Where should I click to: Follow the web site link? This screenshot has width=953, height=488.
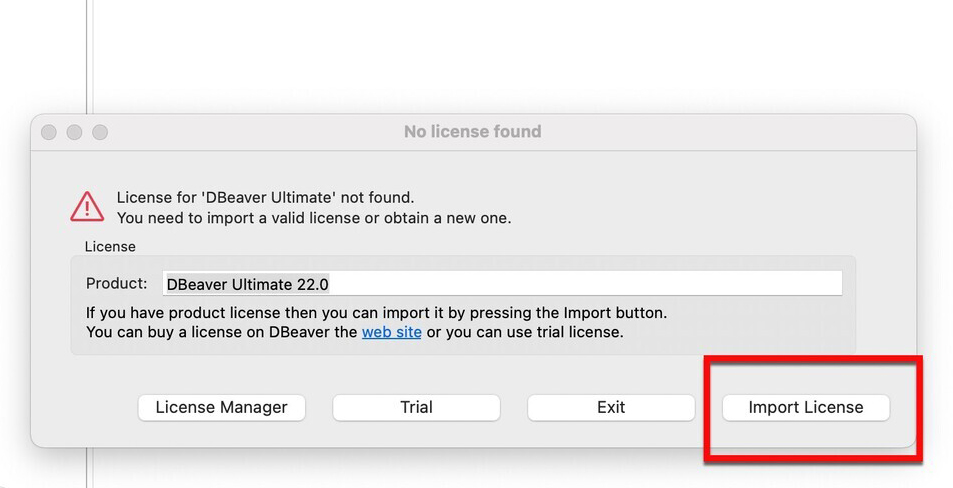(x=391, y=332)
